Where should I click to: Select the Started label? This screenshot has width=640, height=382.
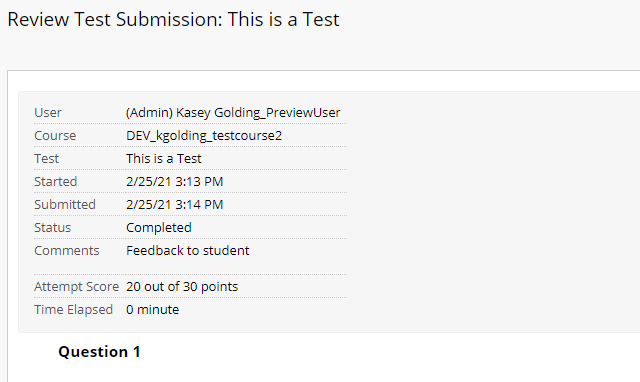[56, 181]
